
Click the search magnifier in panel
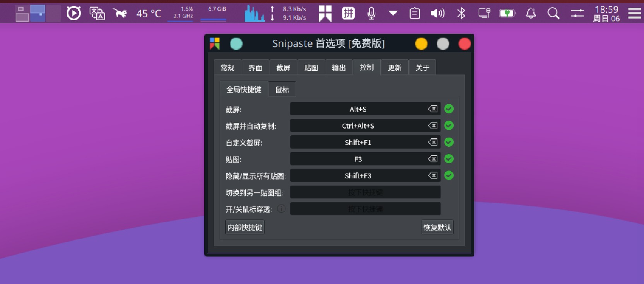[x=553, y=14]
